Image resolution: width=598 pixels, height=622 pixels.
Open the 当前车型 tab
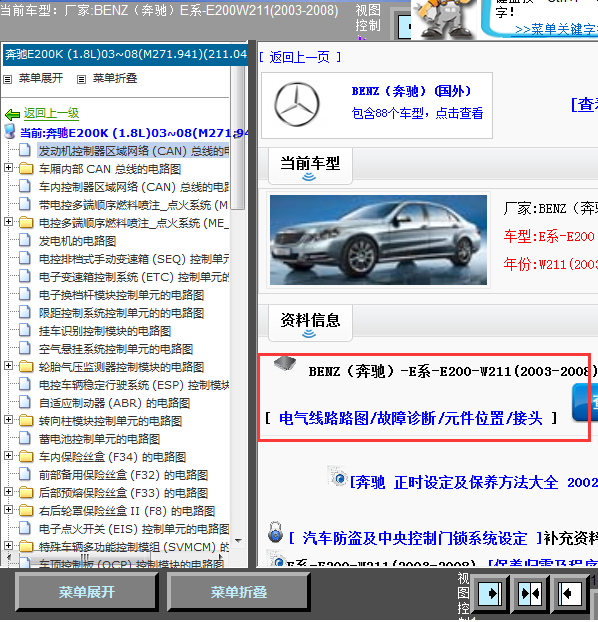tap(310, 166)
